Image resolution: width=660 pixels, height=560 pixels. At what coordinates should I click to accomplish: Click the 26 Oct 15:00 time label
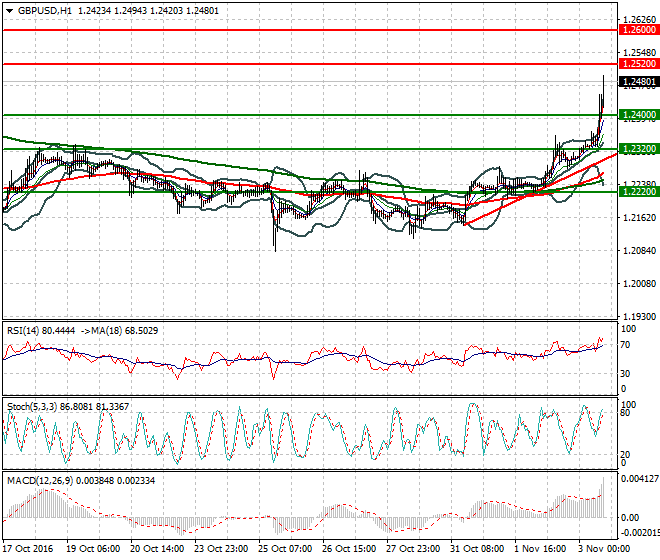coord(349,549)
